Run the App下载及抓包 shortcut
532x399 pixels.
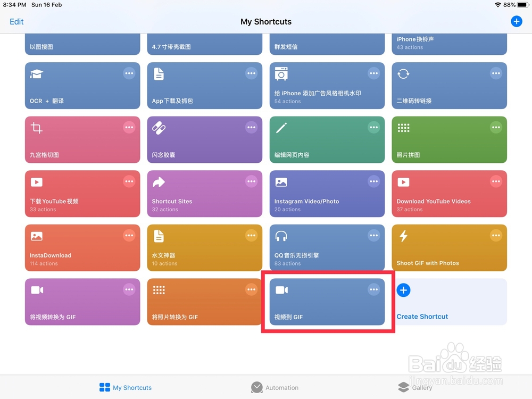(205, 86)
